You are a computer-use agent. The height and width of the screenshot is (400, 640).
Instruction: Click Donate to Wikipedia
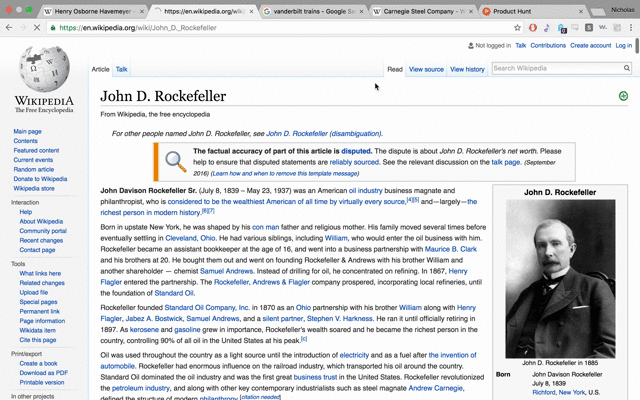40,179
